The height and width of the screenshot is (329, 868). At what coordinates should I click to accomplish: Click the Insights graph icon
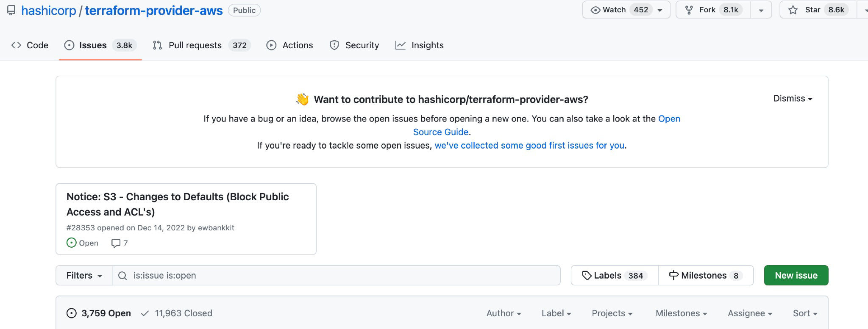(x=401, y=45)
